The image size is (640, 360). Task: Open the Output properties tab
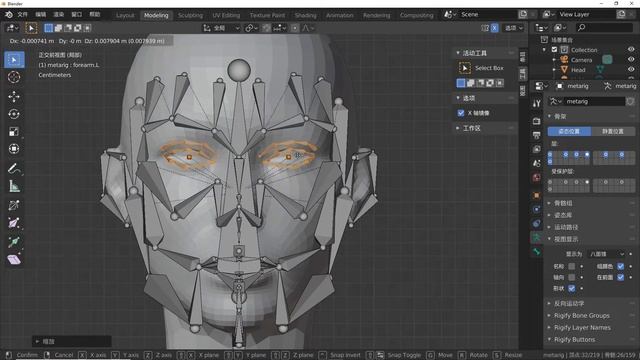536,135
